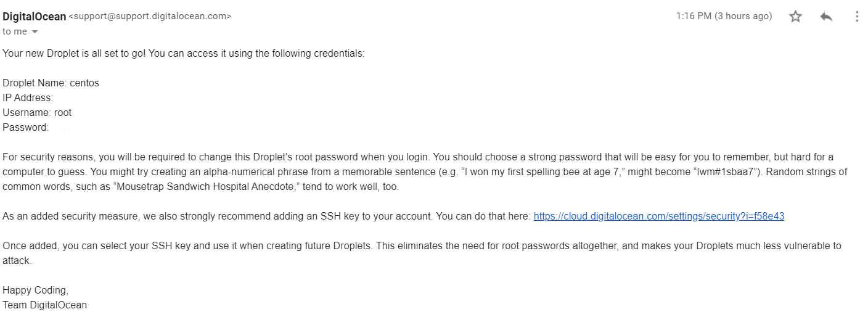
Task: Click the "Droplet Name: centos" line
Action: click(x=51, y=83)
